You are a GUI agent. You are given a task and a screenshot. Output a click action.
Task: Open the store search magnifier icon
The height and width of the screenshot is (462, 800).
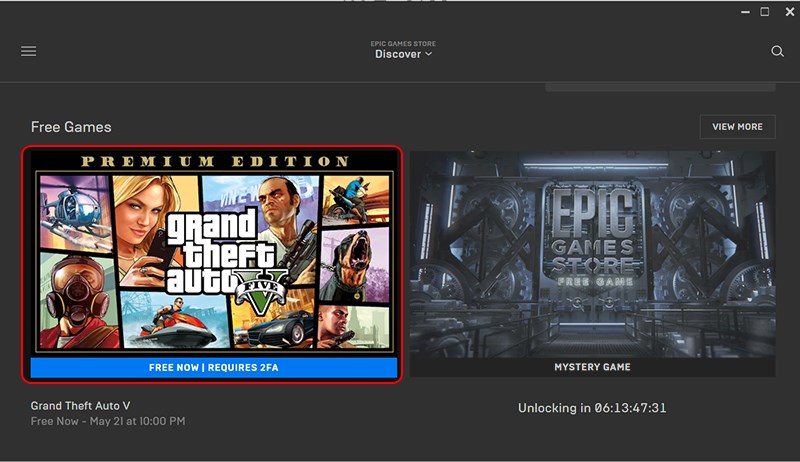point(777,51)
